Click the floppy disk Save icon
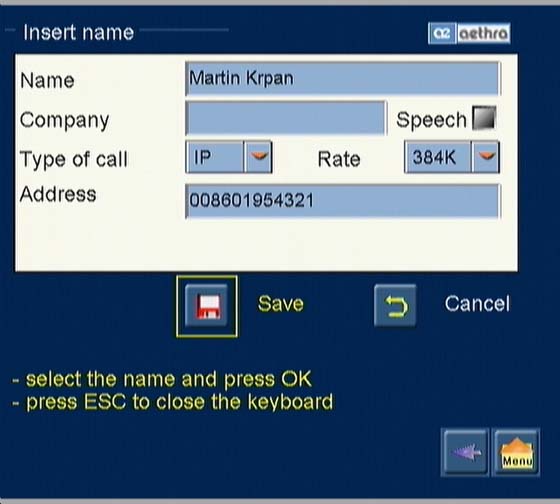Screen dimensions: 560x504 [206, 306]
